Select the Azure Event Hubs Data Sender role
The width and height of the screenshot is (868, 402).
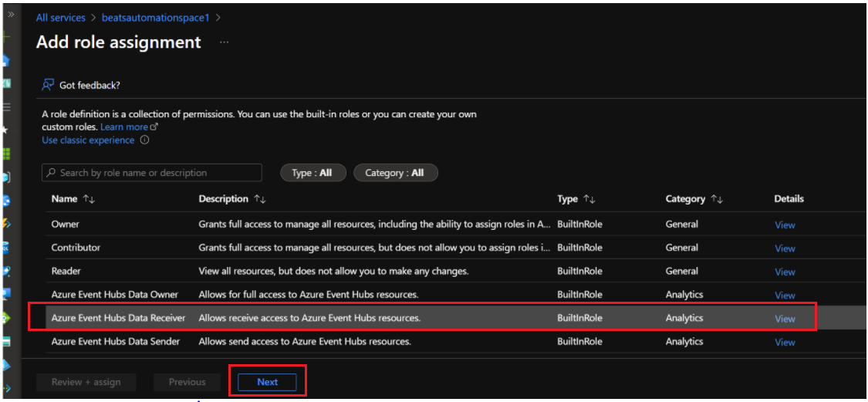pyautogui.click(x=116, y=341)
